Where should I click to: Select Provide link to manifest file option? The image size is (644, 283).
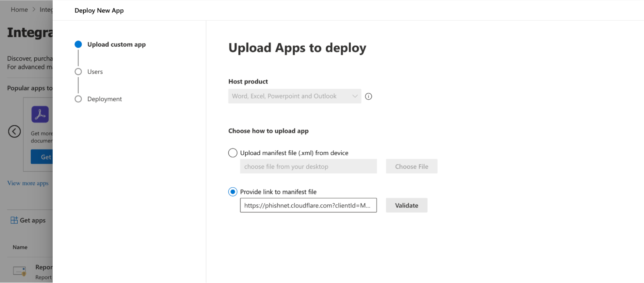[x=233, y=192]
